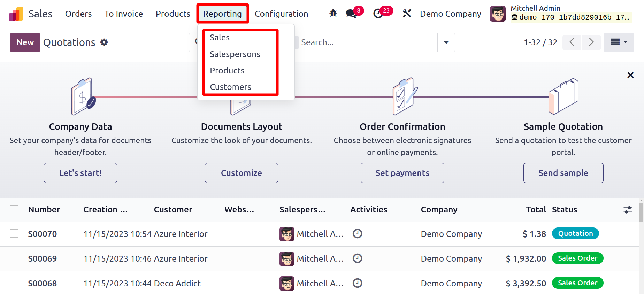The image size is (644, 294).
Task: Open the debug bug icon menu
Action: click(x=333, y=14)
